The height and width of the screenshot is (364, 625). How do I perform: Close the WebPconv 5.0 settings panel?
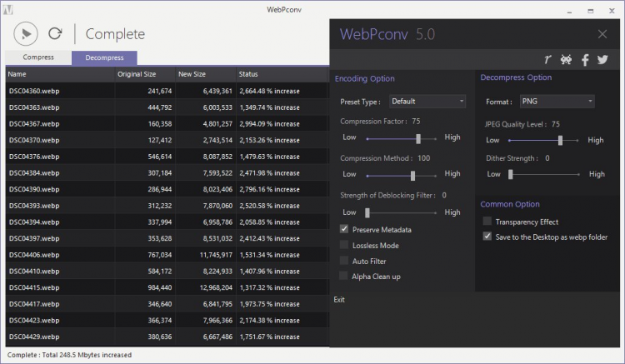pos(602,34)
